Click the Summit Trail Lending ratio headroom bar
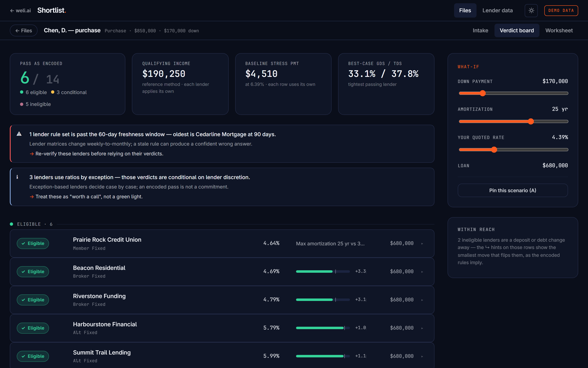 coord(323,356)
